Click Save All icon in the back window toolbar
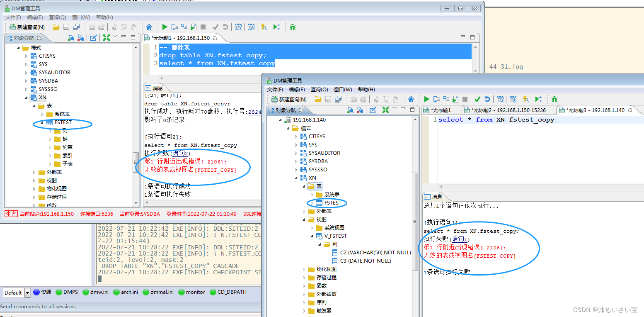The height and width of the screenshot is (317, 644). tap(76, 27)
